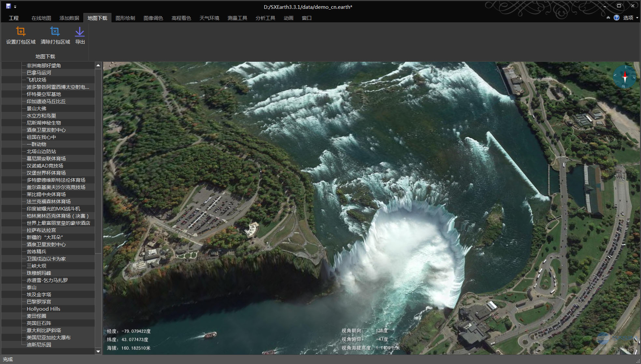Image resolution: width=641 pixels, height=364 pixels.
Task: Select 尼斯湖神秘生物 item
Action: tap(44, 123)
